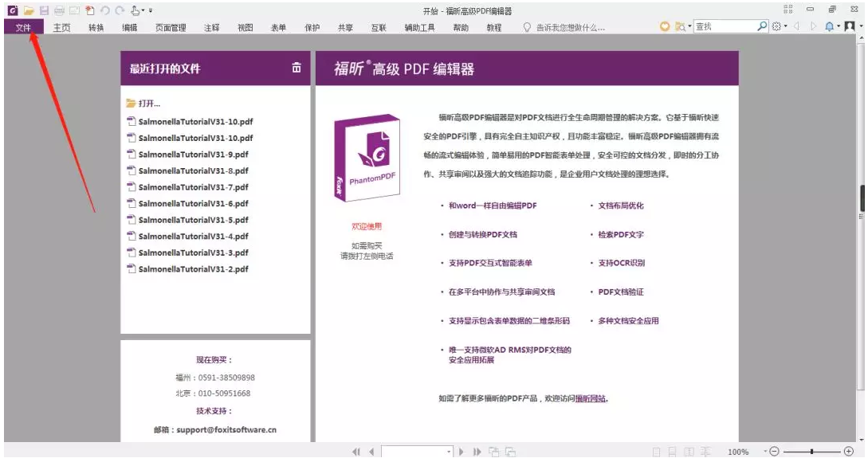This screenshot has width=868, height=462.
Task: Switch to the 辅助工具 ribbon tab
Action: pyautogui.click(x=419, y=27)
